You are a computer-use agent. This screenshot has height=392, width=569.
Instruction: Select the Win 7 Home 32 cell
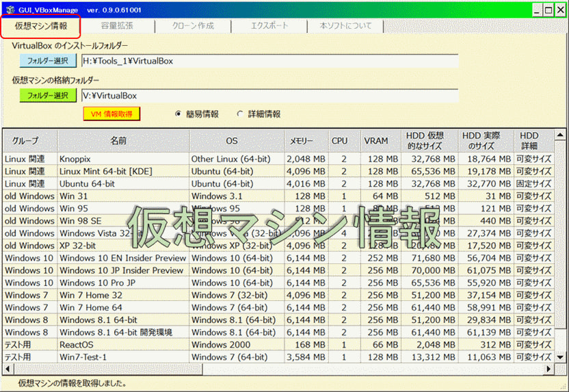point(123,295)
